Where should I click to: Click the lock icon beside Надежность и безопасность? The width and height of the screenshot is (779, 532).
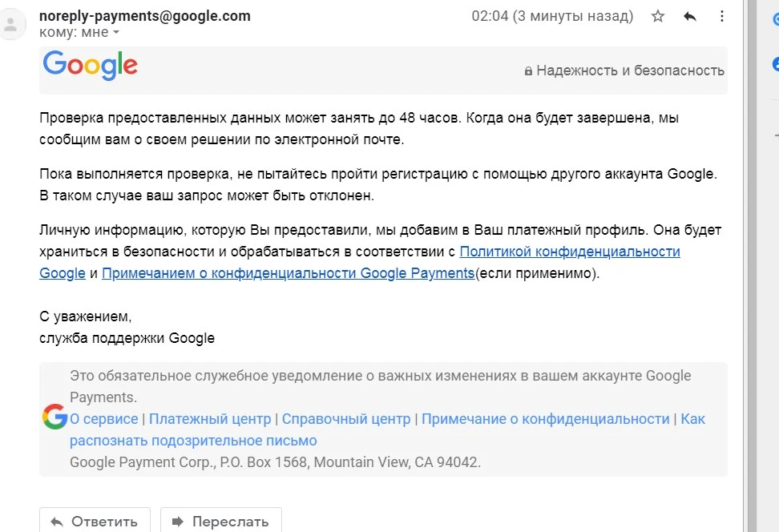click(x=528, y=71)
